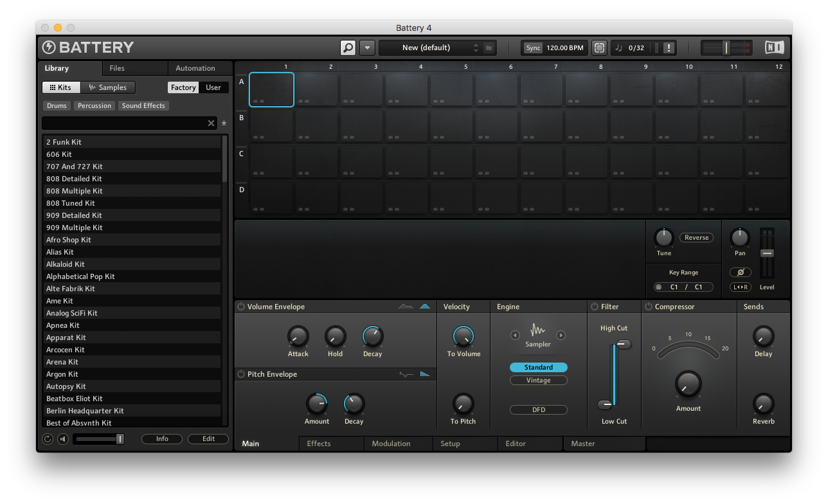Click the MIDI learn icon in Key Range
Screen dimensions: 828x504
[659, 287]
